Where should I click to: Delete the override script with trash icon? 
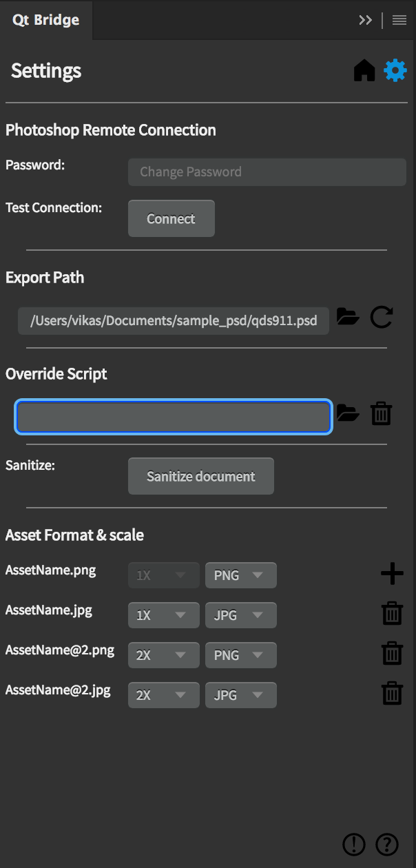click(x=382, y=413)
